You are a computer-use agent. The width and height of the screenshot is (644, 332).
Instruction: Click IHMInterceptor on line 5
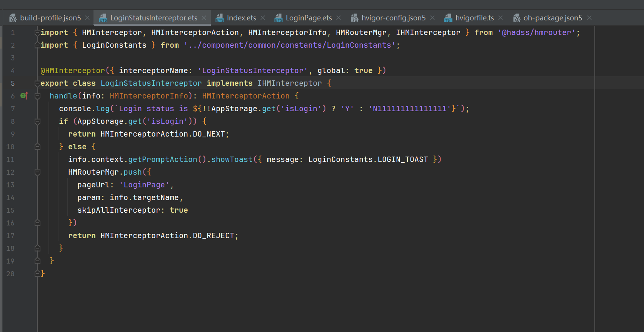point(290,83)
